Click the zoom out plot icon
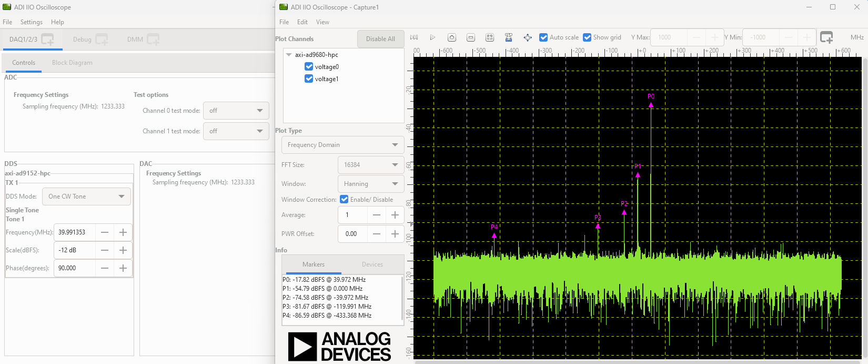868x364 pixels. coord(471,37)
